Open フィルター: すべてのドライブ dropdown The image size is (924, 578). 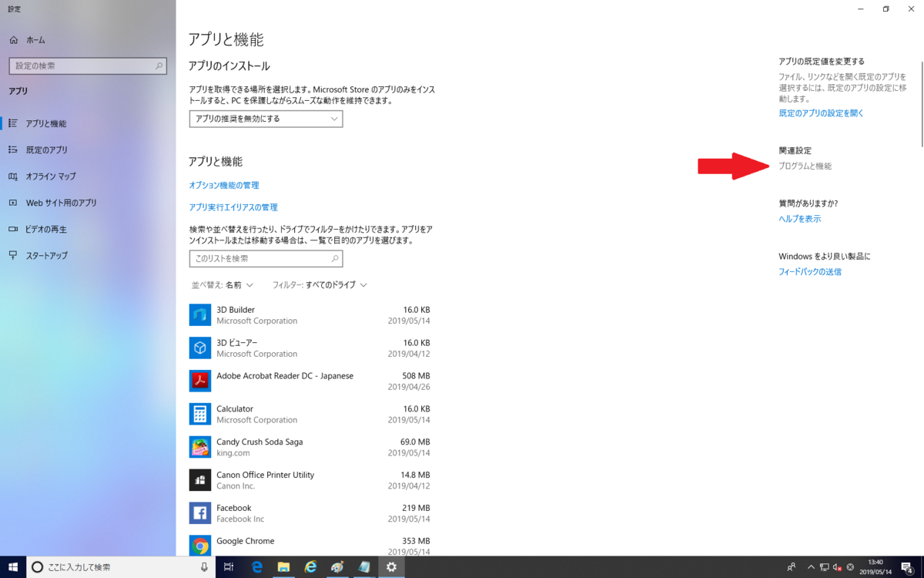click(x=320, y=284)
